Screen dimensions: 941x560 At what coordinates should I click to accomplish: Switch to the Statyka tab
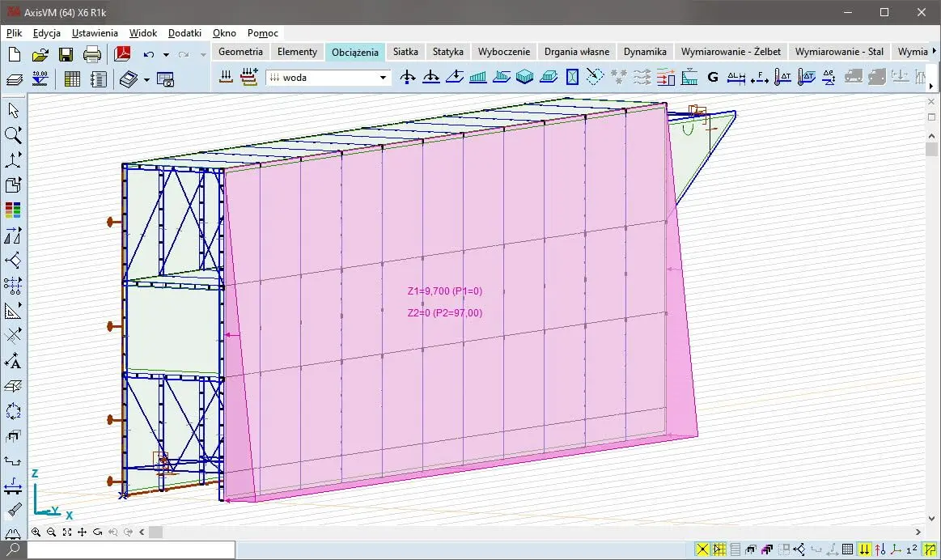[447, 52]
